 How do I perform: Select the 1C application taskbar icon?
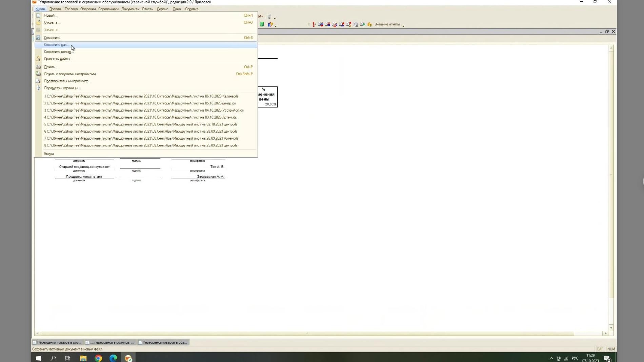(x=128, y=358)
